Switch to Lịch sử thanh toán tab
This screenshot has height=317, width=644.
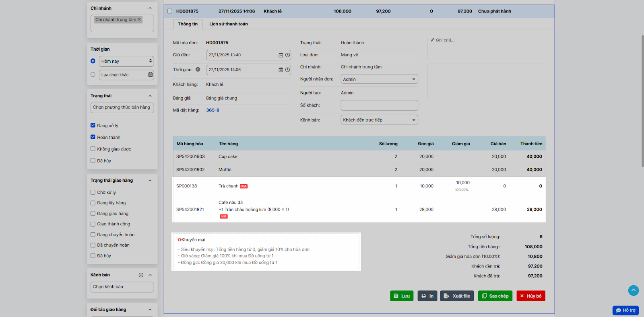pos(228,24)
